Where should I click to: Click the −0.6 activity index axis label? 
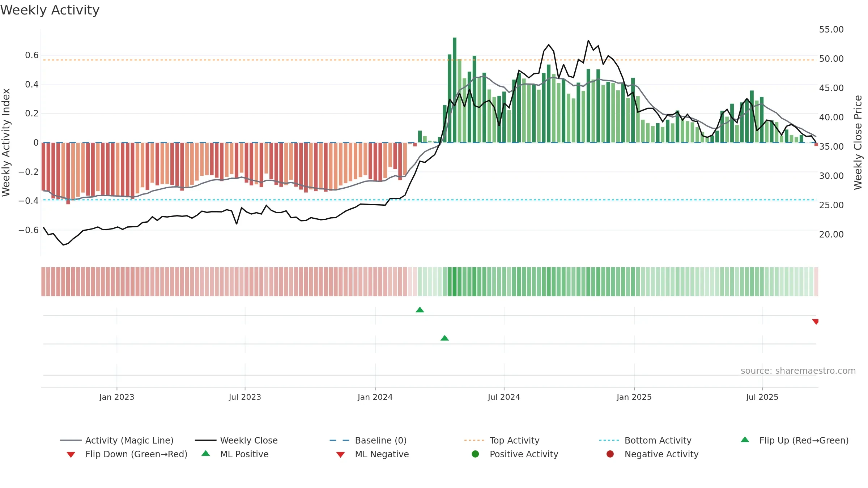(29, 230)
